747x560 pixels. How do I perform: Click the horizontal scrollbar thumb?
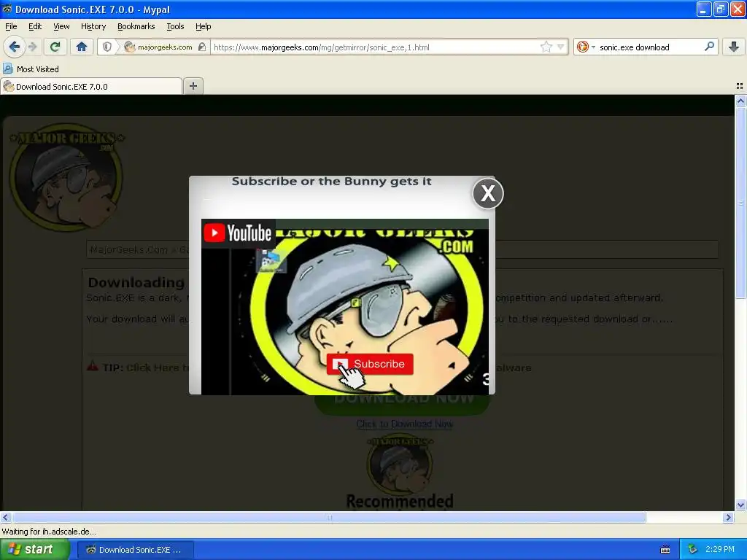point(329,517)
